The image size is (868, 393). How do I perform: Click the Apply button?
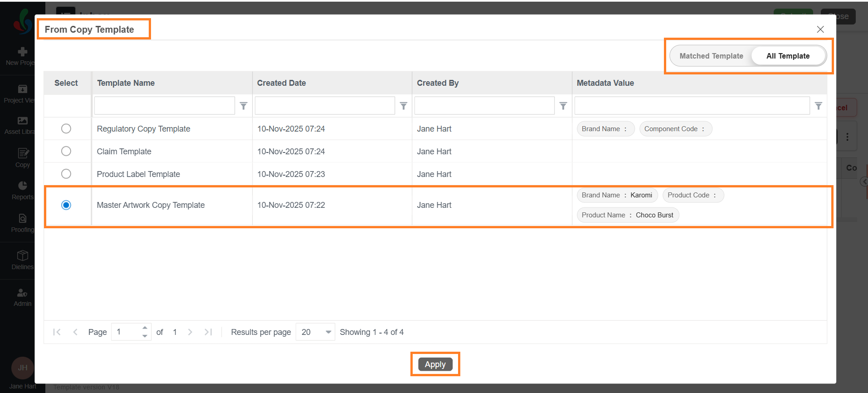tap(435, 364)
